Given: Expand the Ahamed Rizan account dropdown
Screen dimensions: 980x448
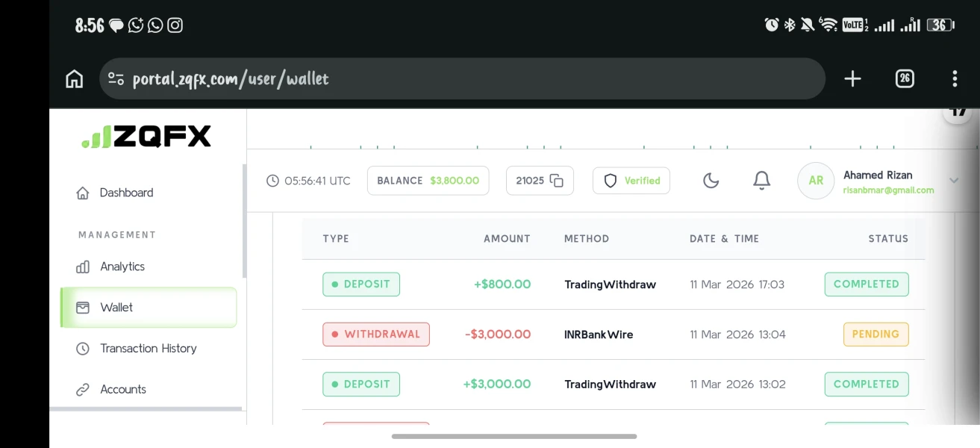Looking at the screenshot, I should coord(953,181).
